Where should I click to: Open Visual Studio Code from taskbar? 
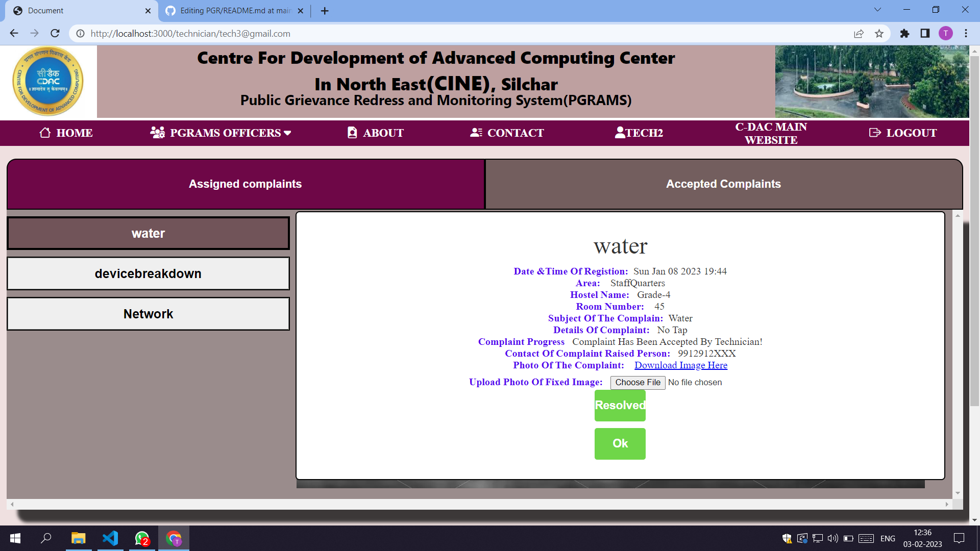point(110,538)
